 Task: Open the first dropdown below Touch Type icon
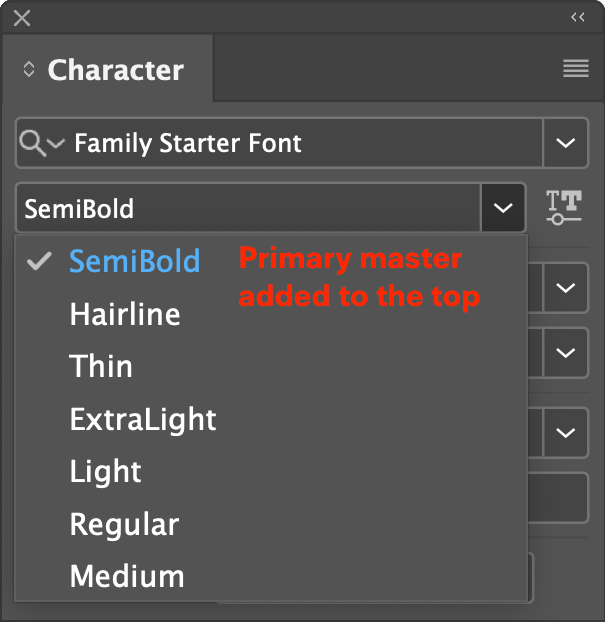pos(565,288)
